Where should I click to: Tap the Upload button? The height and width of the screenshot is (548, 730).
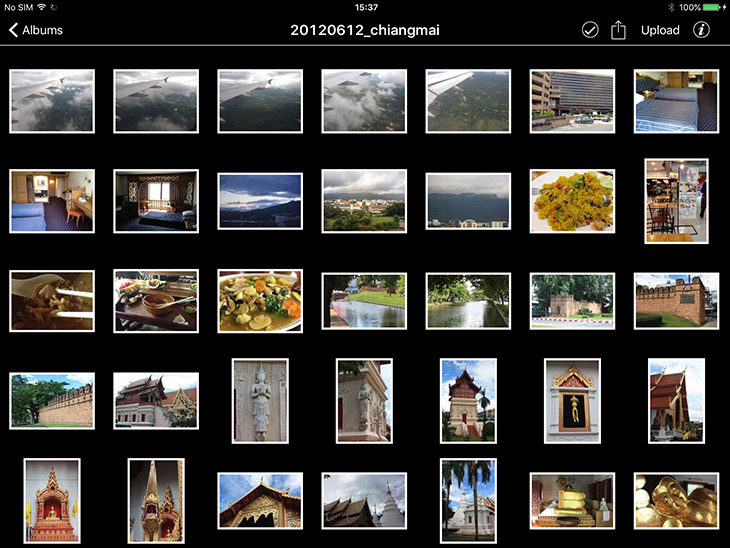click(x=660, y=30)
